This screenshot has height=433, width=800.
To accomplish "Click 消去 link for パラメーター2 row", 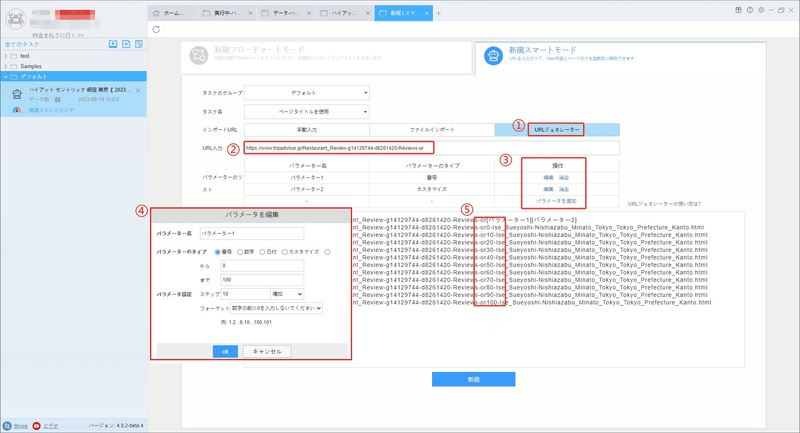I will tap(564, 189).
